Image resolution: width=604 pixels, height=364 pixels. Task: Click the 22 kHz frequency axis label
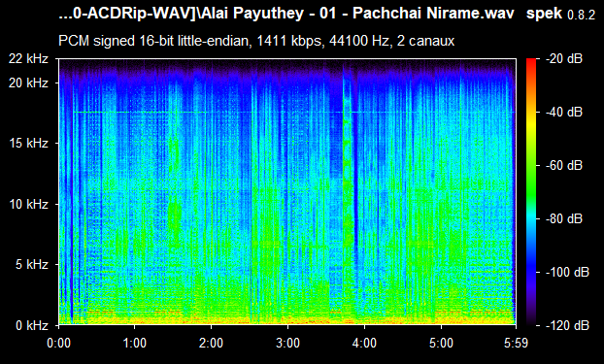point(28,58)
